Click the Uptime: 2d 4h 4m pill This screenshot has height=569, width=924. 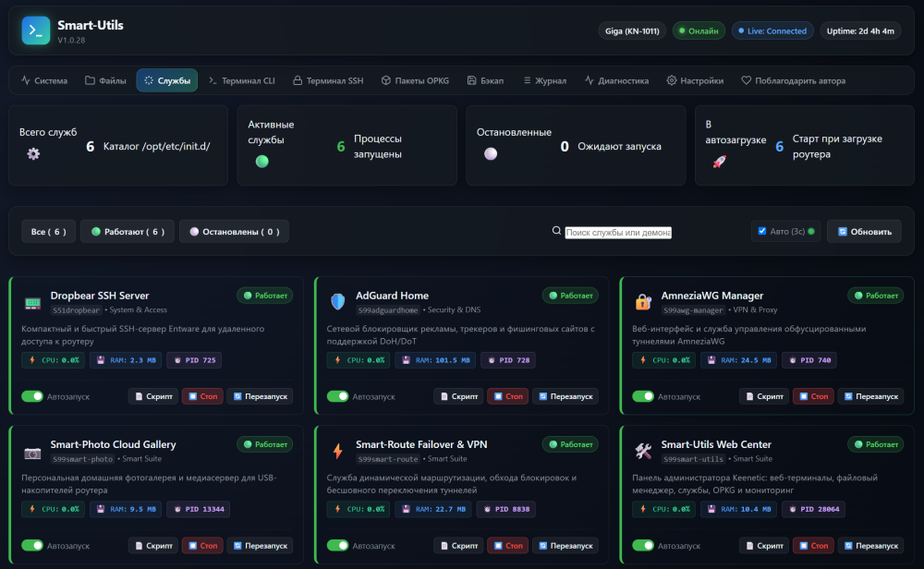860,30
